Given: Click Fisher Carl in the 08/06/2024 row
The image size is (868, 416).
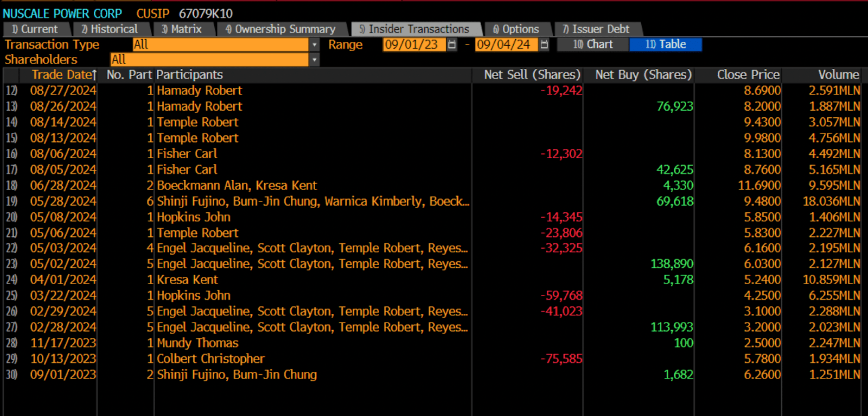Looking at the screenshot, I should [187, 154].
